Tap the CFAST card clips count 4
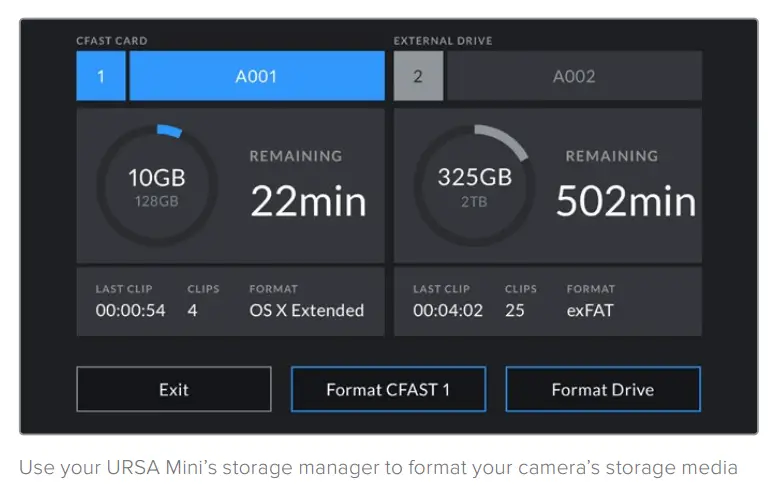Screen dimensions: 771x489 click(x=192, y=311)
